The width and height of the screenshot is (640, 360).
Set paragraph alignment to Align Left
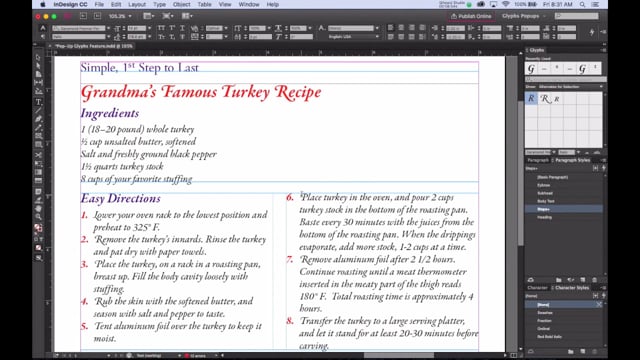coord(391,28)
